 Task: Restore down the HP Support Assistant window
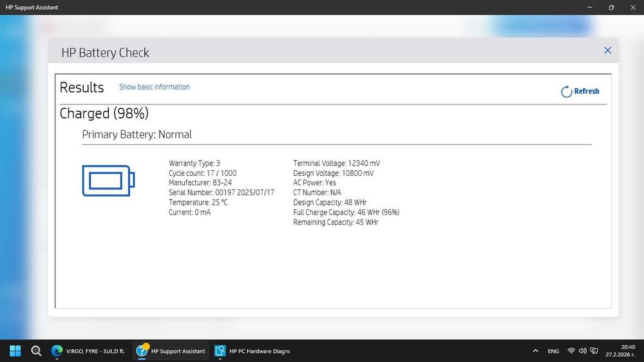[611, 7]
